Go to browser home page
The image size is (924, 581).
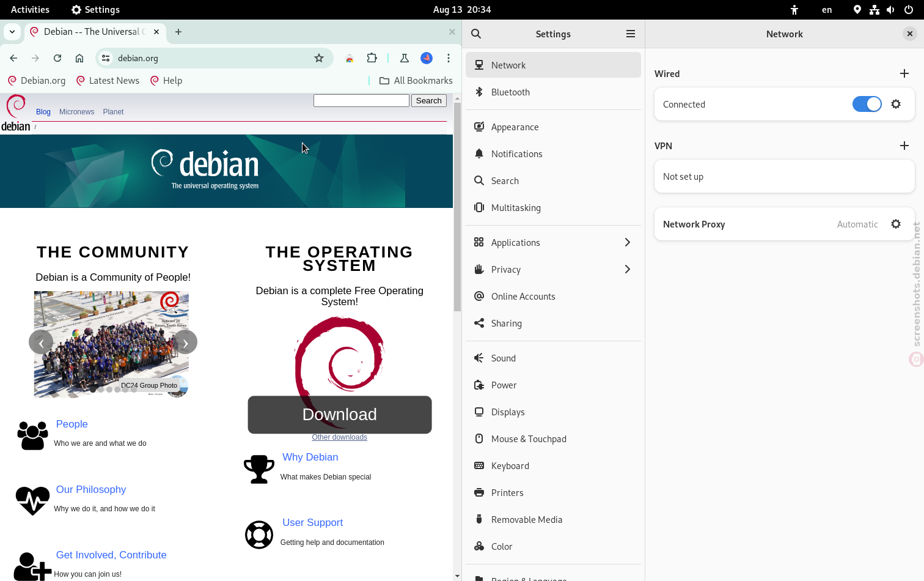[x=79, y=58]
